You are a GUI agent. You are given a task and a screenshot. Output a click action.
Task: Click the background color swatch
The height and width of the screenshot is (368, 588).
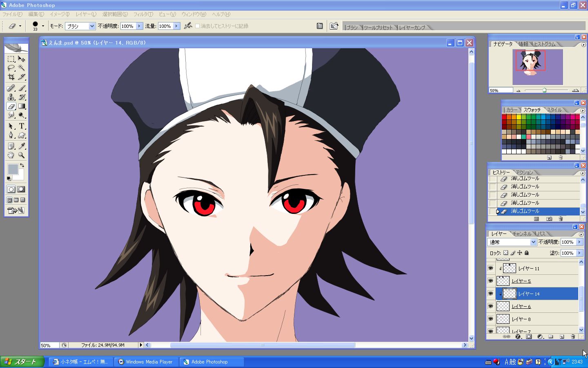coord(20,176)
